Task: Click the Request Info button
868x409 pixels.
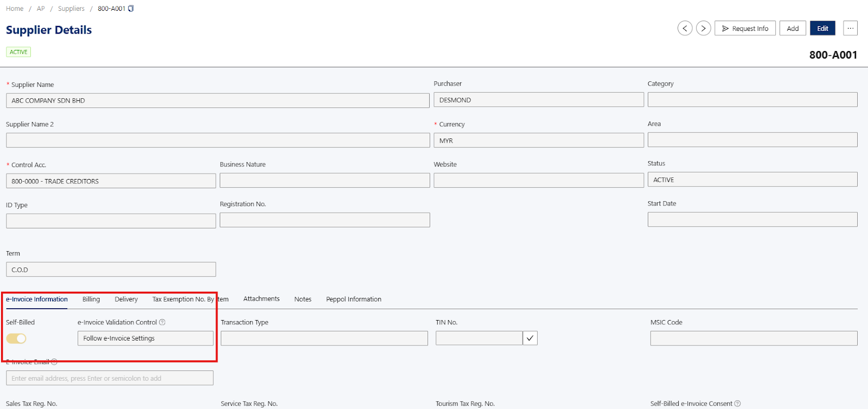Action: (x=745, y=28)
